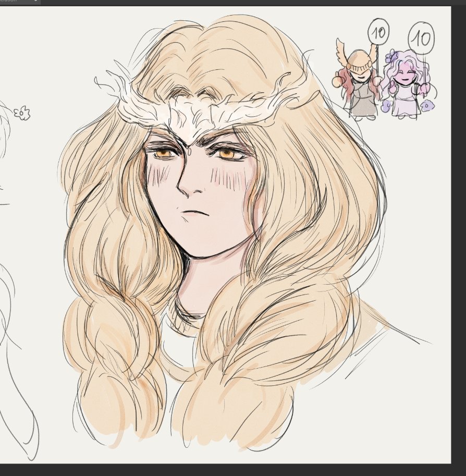Viewport: 466px width, 476px height.
Task: Click the small flower doodle on the canvas's left edge
Action: tap(22, 113)
